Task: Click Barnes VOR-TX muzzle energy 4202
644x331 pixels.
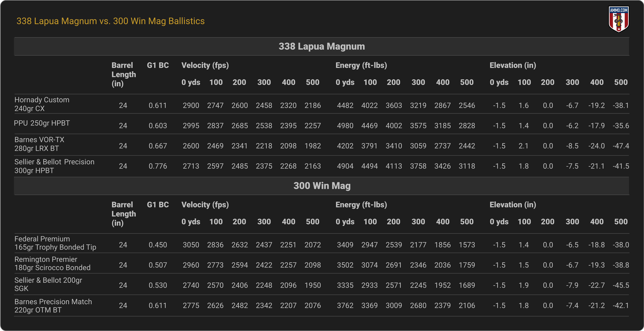Action: pyautogui.click(x=345, y=146)
